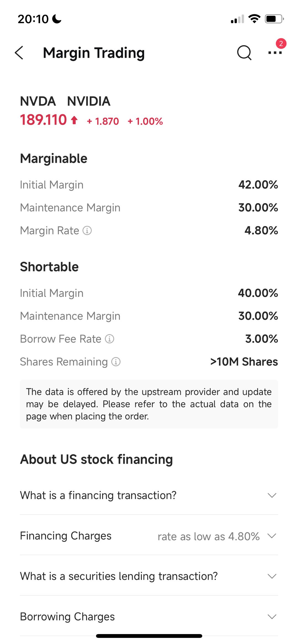This screenshot has height=644, width=298.
Task: Tap the 'rate as low as 4.80%' text
Action: point(209,536)
